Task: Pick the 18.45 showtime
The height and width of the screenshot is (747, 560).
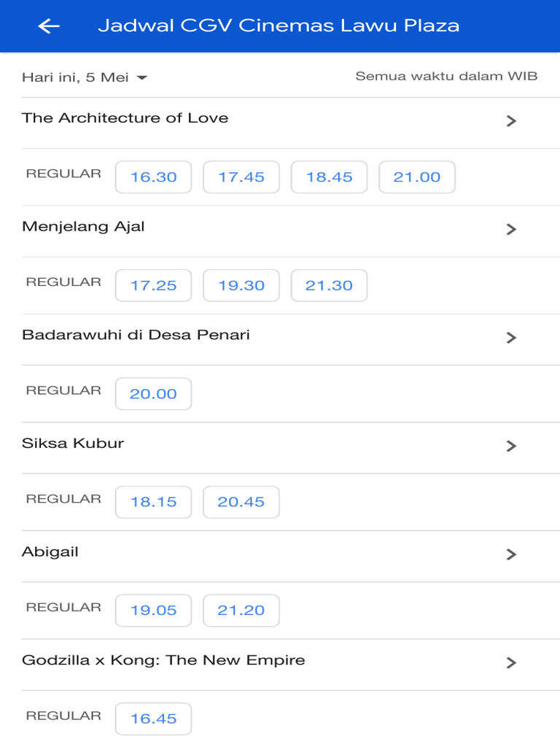Action: (x=329, y=177)
